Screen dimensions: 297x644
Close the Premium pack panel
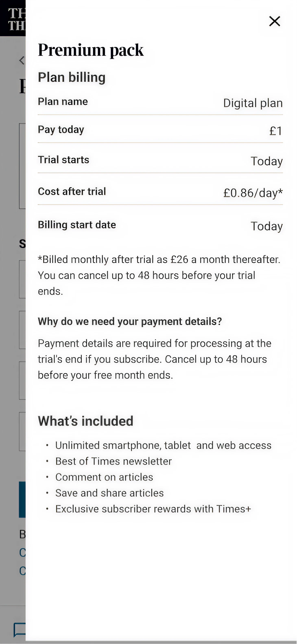coord(274,21)
